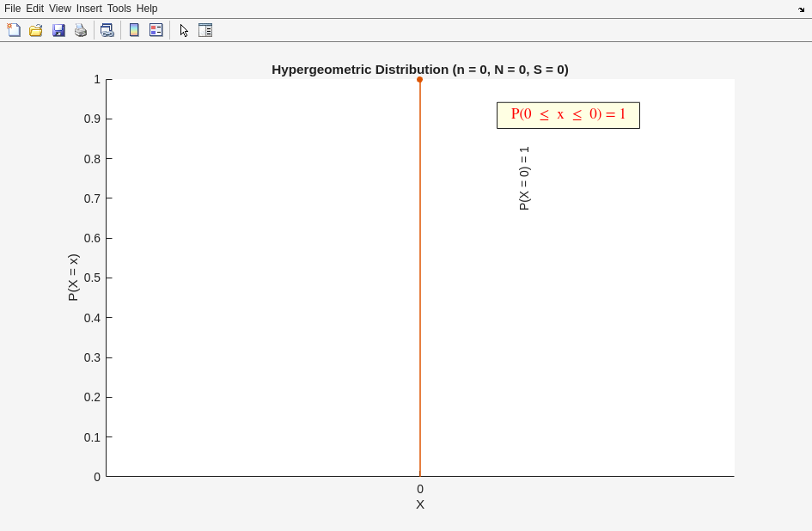Image resolution: width=812 pixels, height=531 pixels.
Task: Click the Link Plot toolbar icon
Action: click(x=107, y=30)
